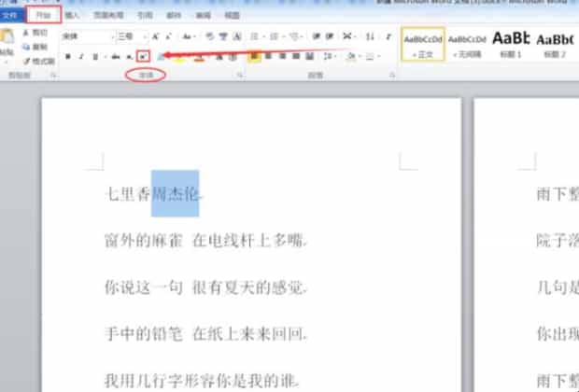Click the Borders icon in the paragraph group
Screen dimensions: 579x392
point(370,57)
